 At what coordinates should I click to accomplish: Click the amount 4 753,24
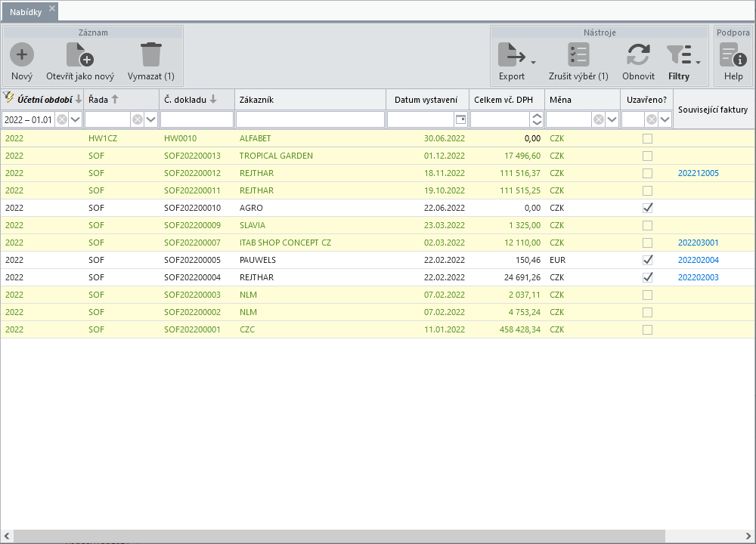click(524, 312)
